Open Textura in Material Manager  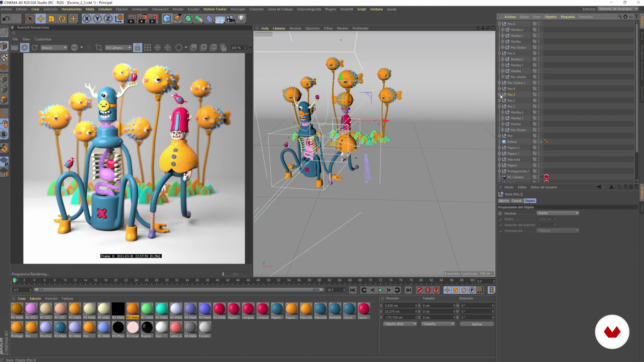pyautogui.click(x=67, y=299)
